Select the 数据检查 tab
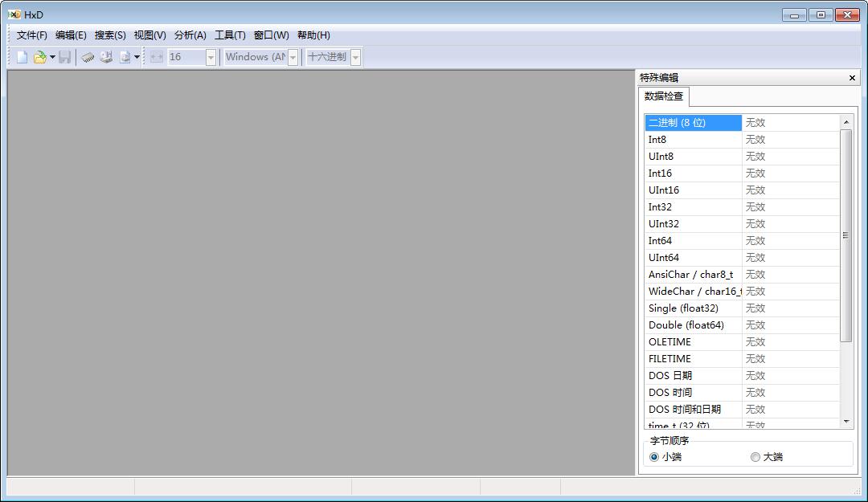This screenshot has width=868, height=502. [x=664, y=96]
